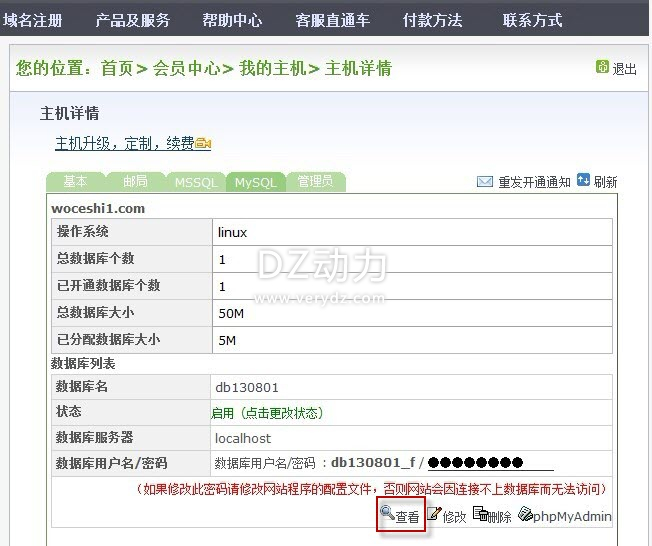Click the database name db130801
Image resolution: width=652 pixels, height=546 pixels.
click(x=247, y=388)
